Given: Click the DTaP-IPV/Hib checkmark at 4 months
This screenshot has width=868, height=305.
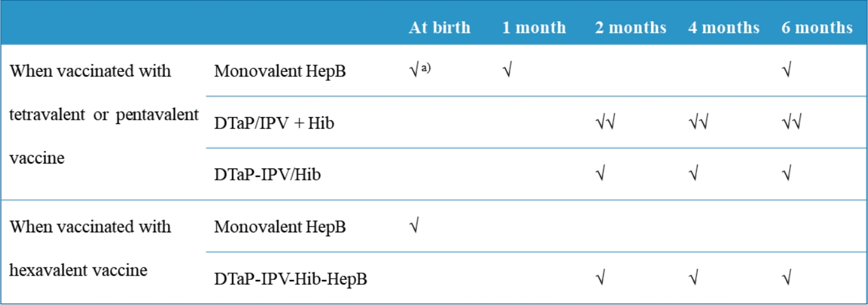Looking at the screenshot, I should 693,175.
